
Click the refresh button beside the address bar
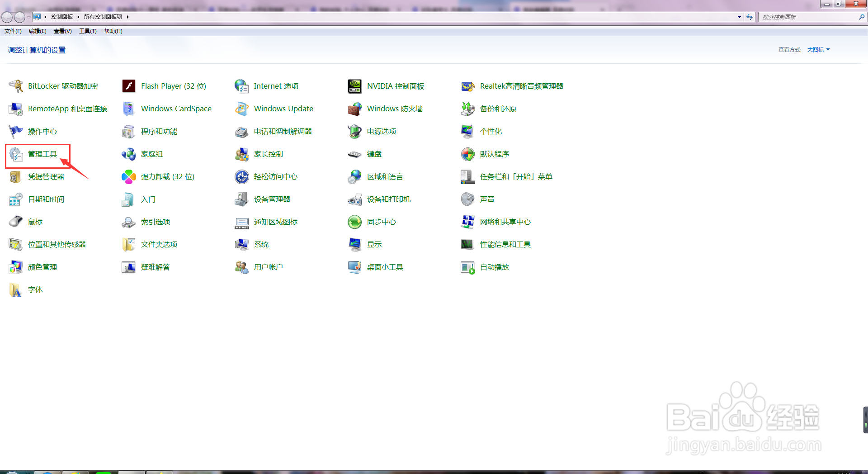pos(750,17)
